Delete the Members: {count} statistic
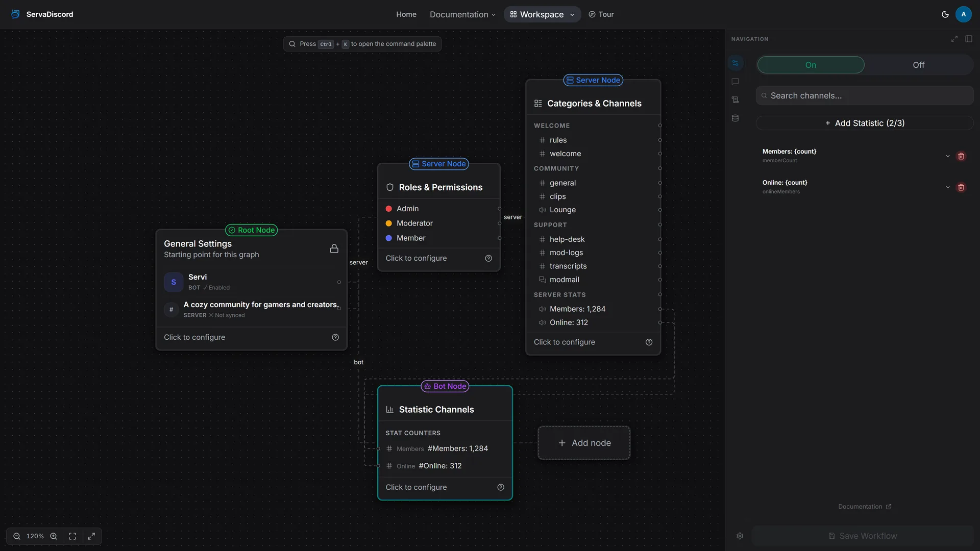The height and width of the screenshot is (551, 980). point(961,156)
